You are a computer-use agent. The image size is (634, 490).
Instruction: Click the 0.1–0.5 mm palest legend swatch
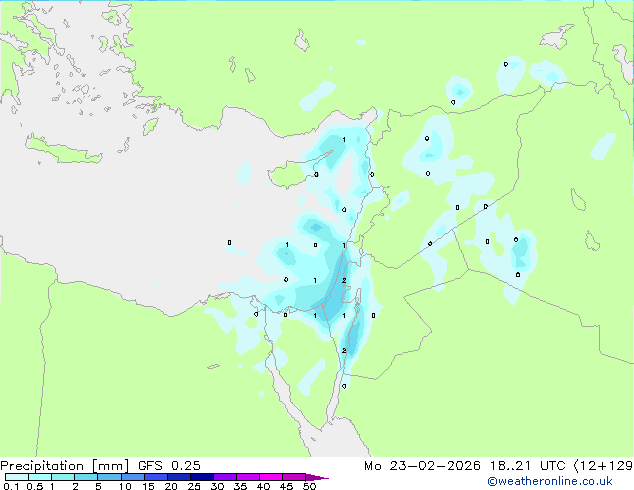pos(17,477)
